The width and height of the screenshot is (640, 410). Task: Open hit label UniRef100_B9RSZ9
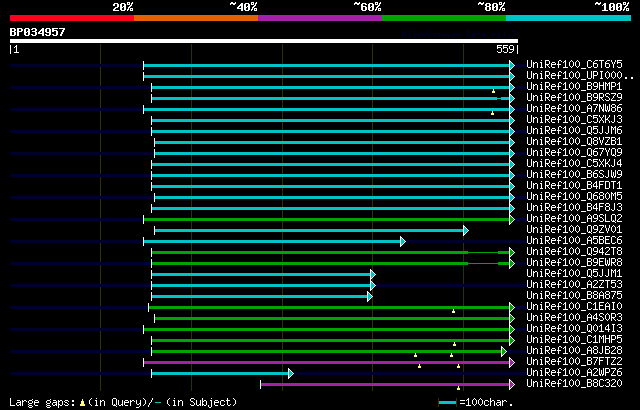[x=574, y=98]
